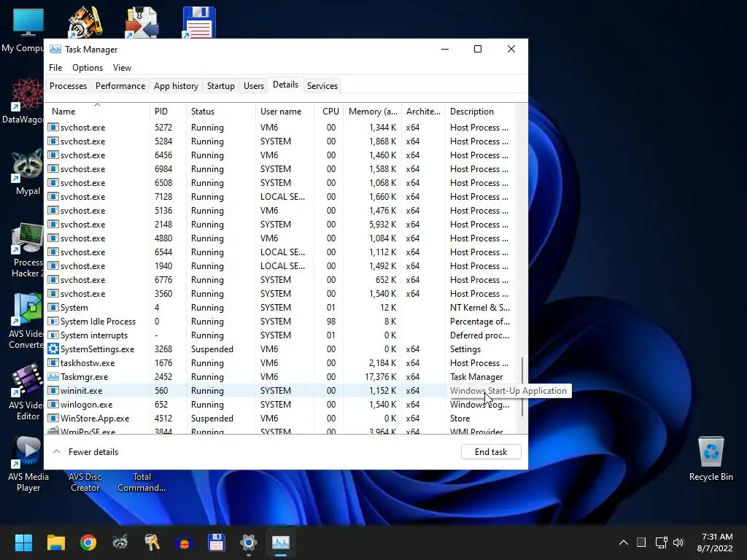This screenshot has width=747, height=560.
Task: Click PID 4 of the System process
Action: click(157, 308)
